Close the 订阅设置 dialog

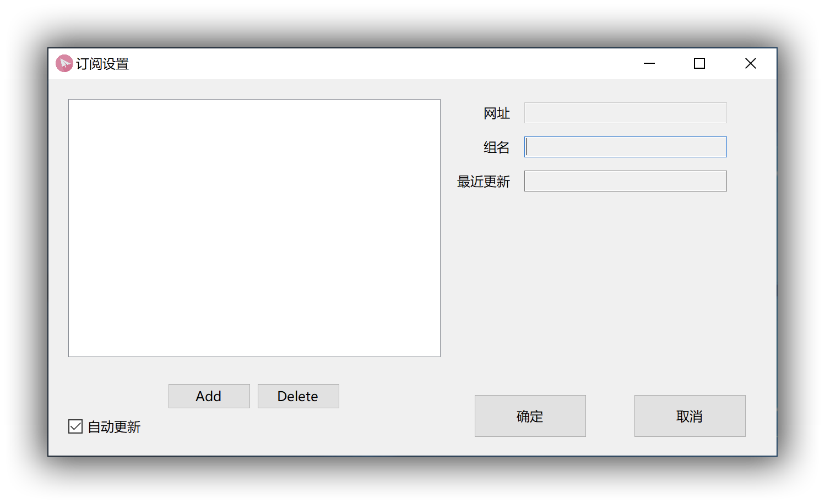(750, 63)
